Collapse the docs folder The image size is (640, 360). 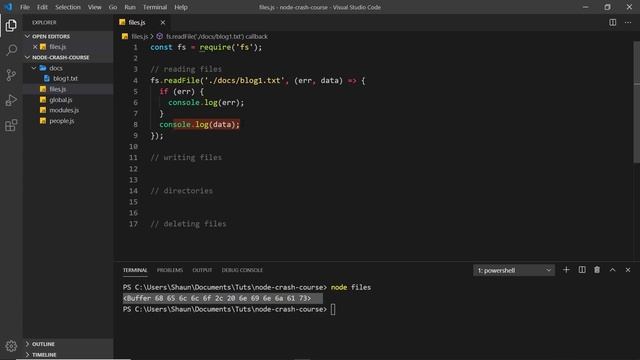tap(34, 68)
